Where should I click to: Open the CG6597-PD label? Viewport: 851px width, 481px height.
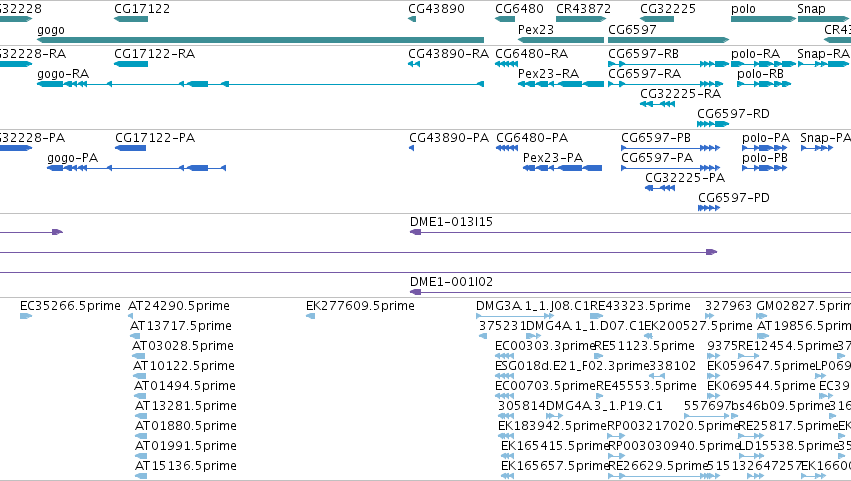pos(734,198)
